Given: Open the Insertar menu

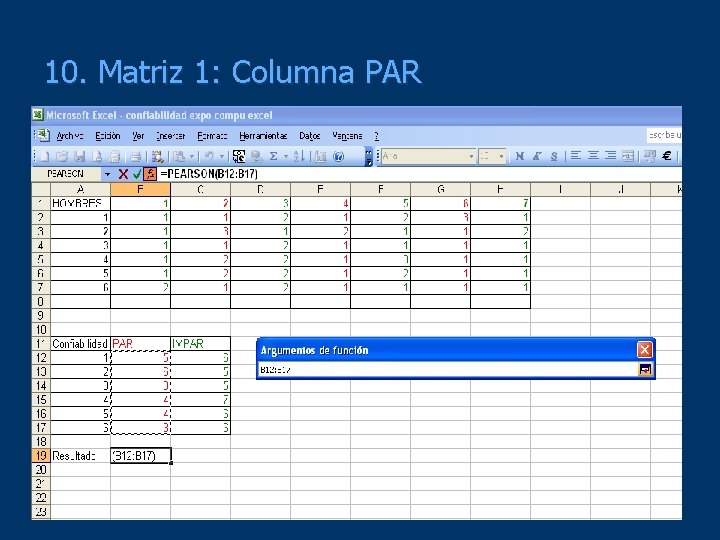Looking at the screenshot, I should click(x=170, y=136).
